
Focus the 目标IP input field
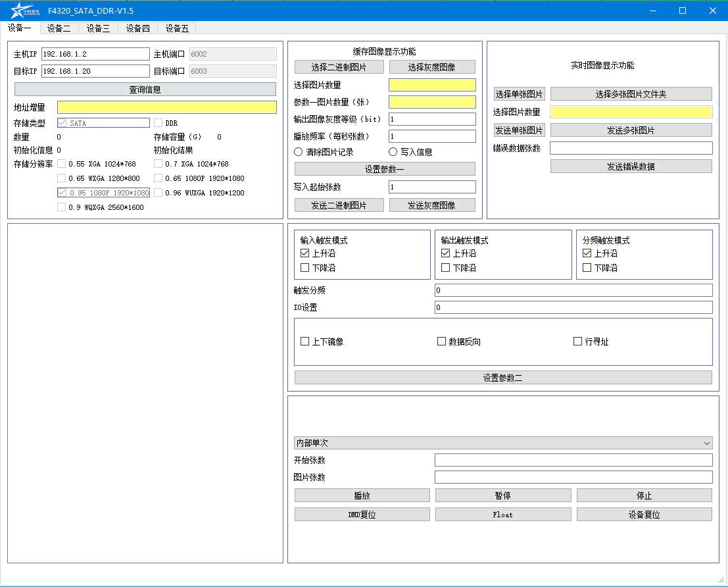click(95, 71)
